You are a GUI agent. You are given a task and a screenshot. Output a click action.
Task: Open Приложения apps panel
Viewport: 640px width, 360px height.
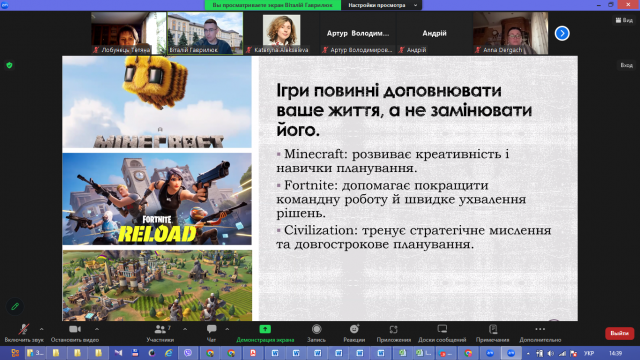tap(393, 333)
